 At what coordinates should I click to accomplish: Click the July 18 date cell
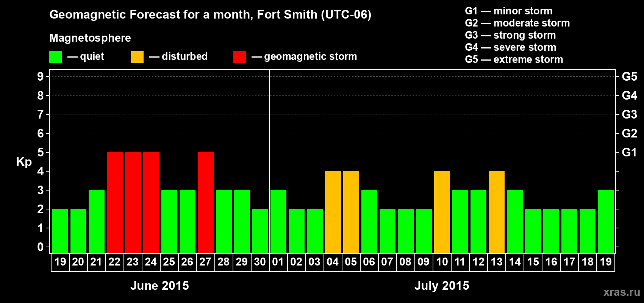click(x=587, y=262)
